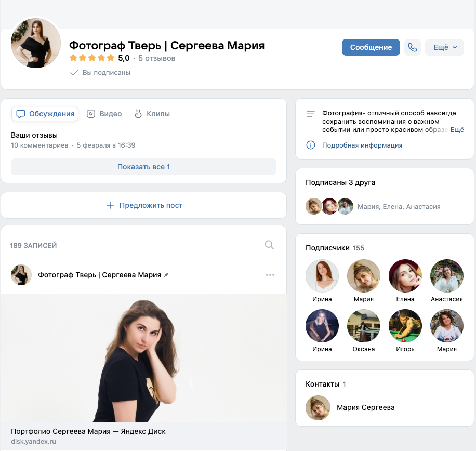Open the ellipsis menu on the pinned post
Screen dimensions: 476x451
point(270,275)
